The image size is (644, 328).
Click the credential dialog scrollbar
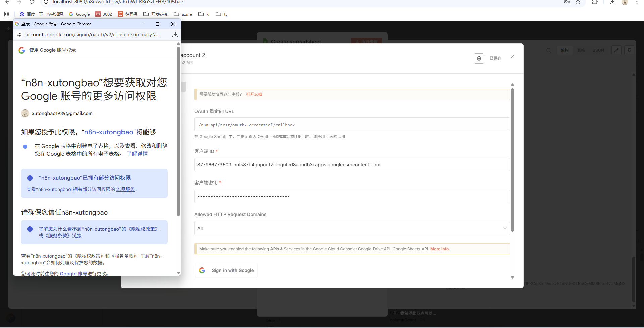512,160
